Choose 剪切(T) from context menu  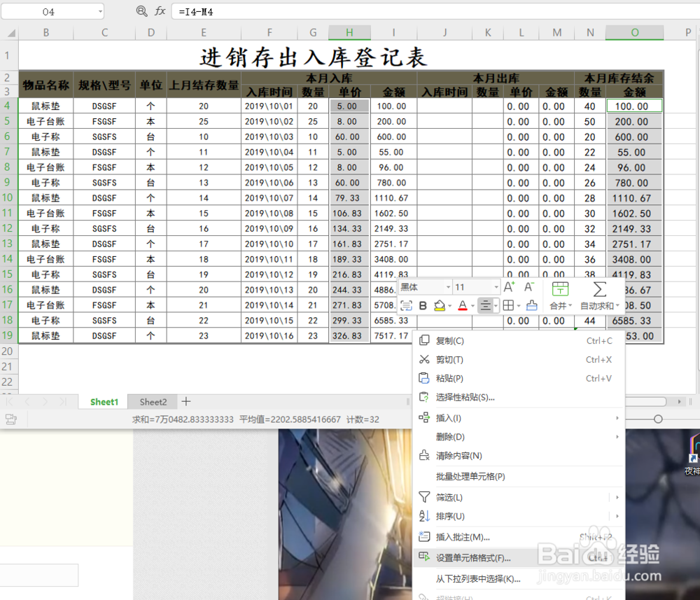coord(518,359)
